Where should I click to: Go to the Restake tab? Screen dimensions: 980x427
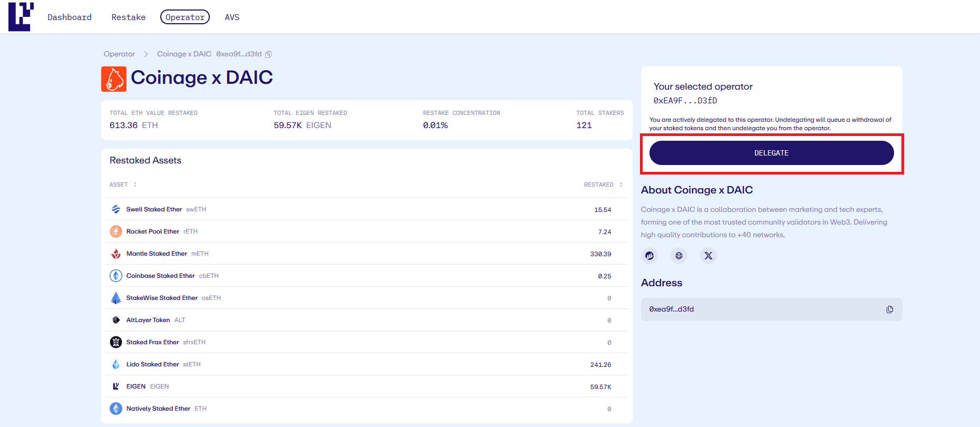[x=128, y=17]
